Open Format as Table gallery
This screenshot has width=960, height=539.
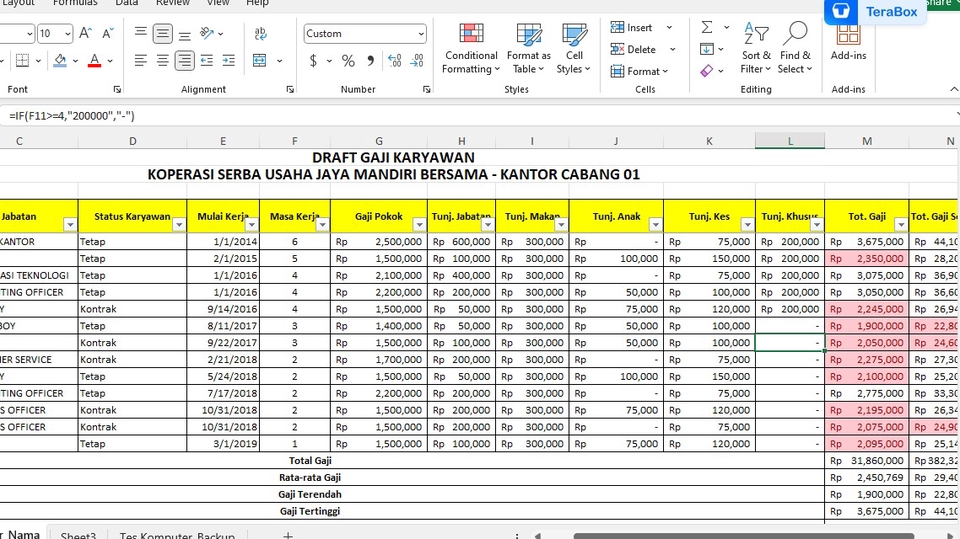(x=528, y=48)
